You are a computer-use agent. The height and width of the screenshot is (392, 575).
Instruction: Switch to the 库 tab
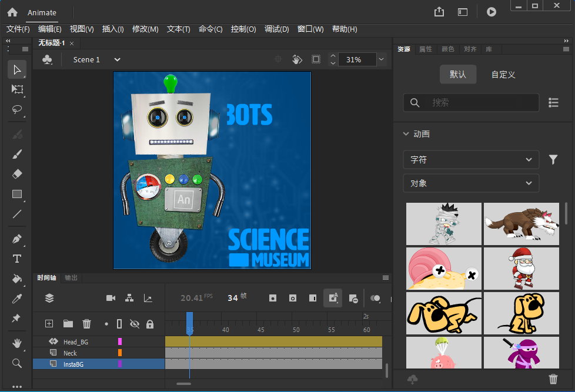[x=489, y=49]
